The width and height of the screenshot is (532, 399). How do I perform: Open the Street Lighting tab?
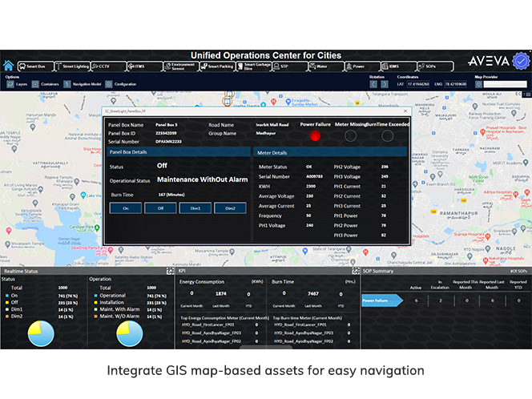[x=72, y=66]
